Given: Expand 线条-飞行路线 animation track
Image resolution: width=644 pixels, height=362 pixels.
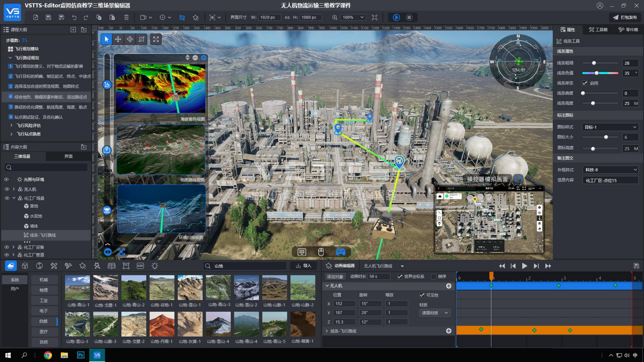Looking at the screenshot, I should coord(327,331).
